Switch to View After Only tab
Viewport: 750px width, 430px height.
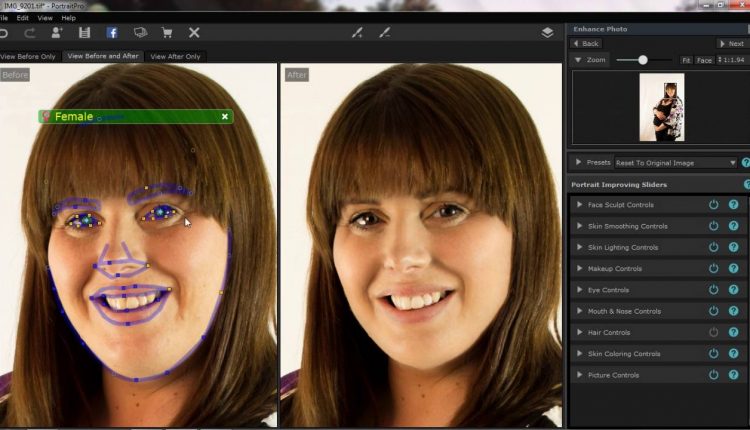[175, 56]
